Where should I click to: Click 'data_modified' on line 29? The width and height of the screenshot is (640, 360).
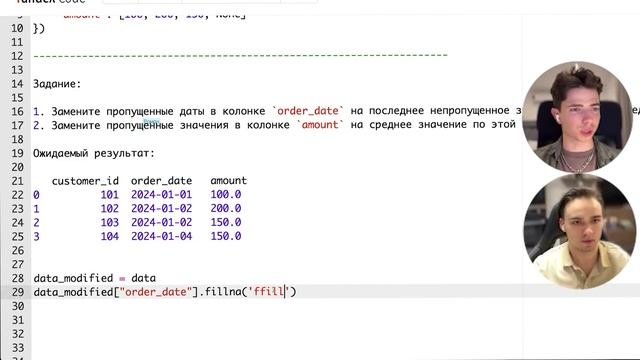coord(73,292)
